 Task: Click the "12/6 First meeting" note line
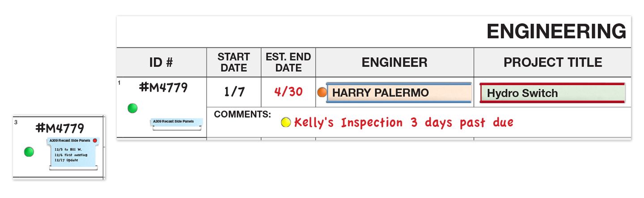tap(71, 155)
